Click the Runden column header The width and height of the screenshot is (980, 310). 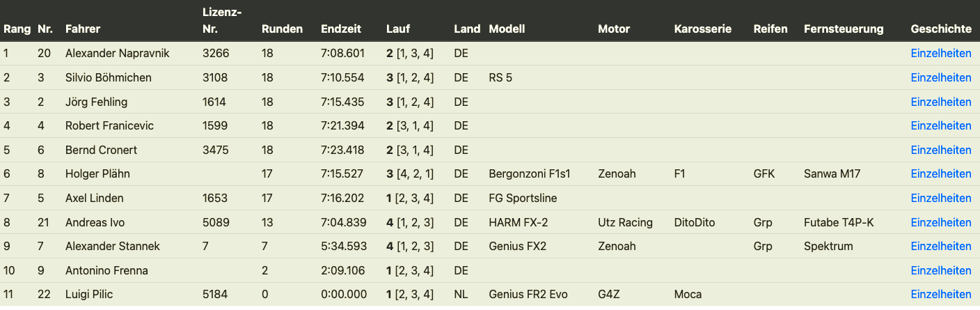point(282,29)
